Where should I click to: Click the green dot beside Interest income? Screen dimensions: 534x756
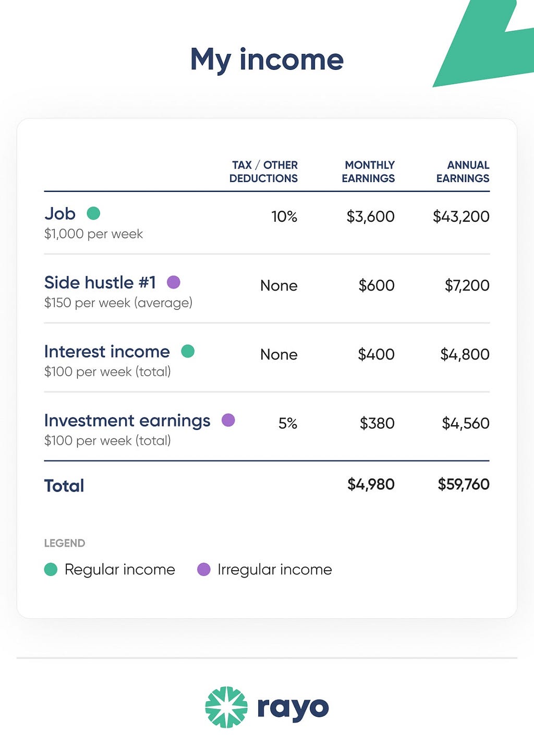click(188, 351)
